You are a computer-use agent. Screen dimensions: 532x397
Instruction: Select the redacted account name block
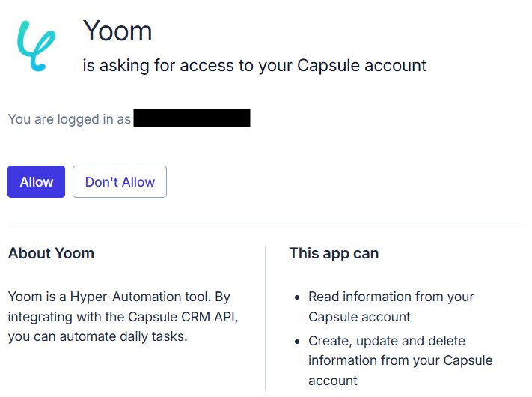[x=192, y=118]
